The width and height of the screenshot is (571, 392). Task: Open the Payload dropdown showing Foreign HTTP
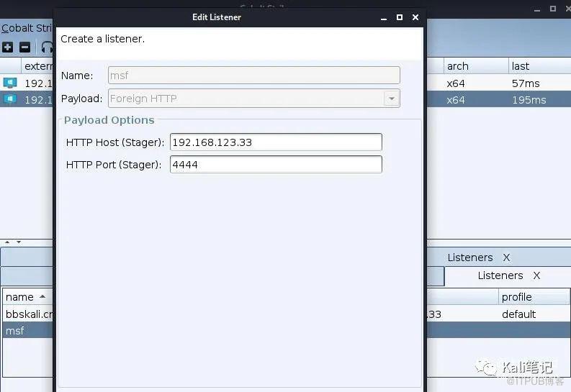click(254, 99)
